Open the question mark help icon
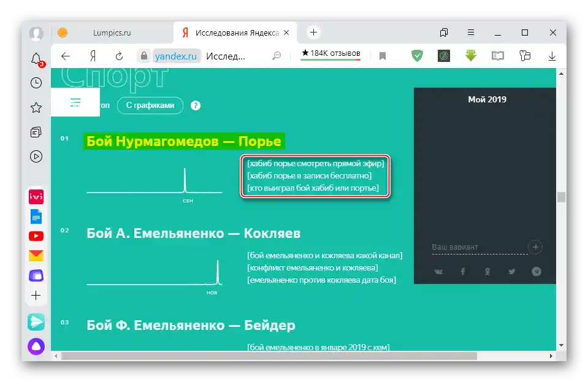Image resolution: width=588 pixels, height=387 pixels. 196,105
